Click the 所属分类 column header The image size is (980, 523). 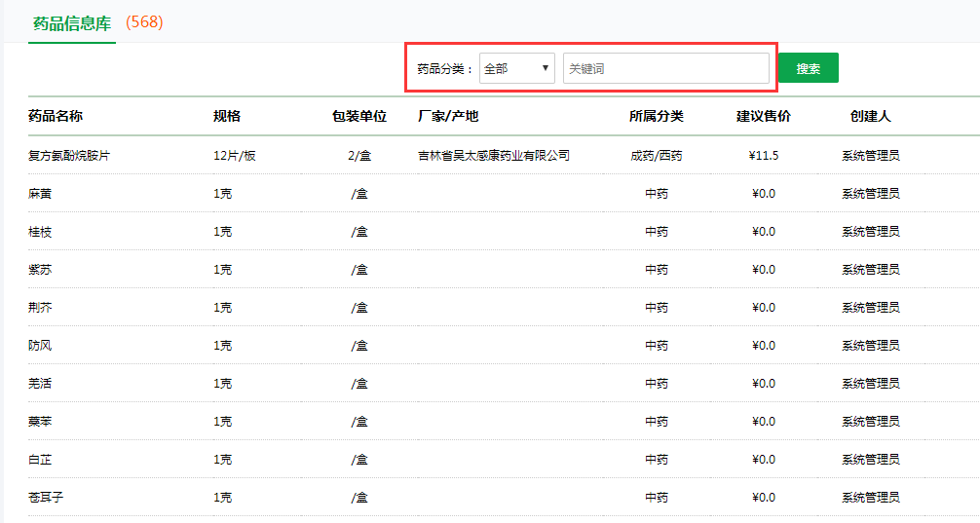point(657,116)
